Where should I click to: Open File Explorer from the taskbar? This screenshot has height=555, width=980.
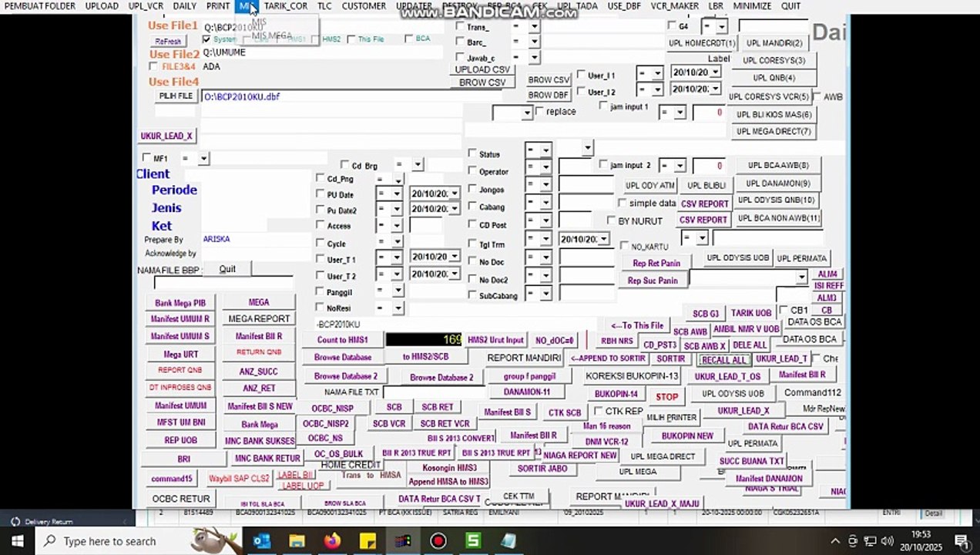[297, 541]
